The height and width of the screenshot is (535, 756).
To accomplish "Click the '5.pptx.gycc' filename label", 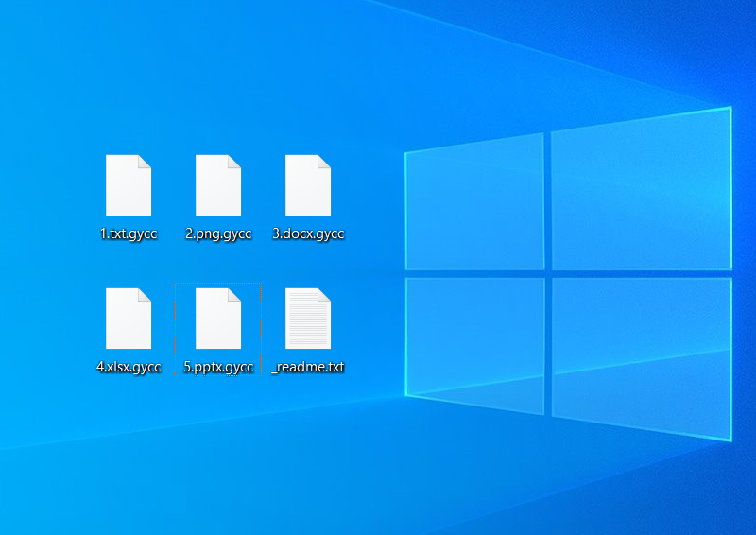I will click(x=218, y=367).
